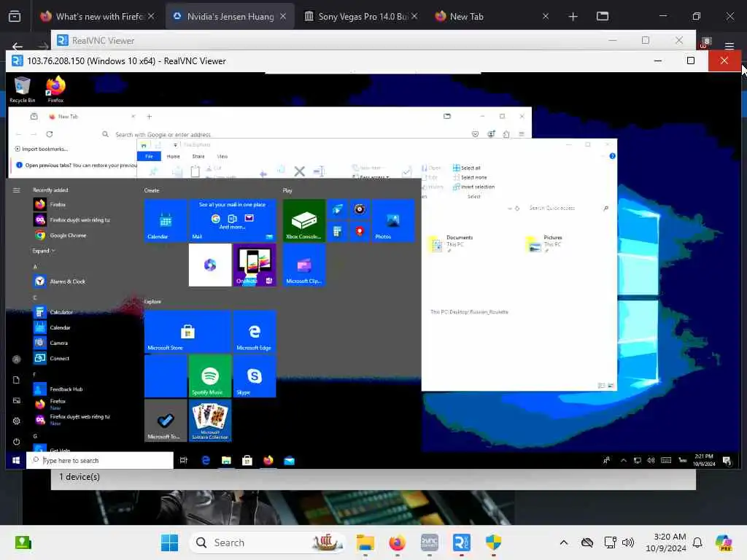The height and width of the screenshot is (560, 747).
Task: Open Camera in the app list
Action: 52,343
